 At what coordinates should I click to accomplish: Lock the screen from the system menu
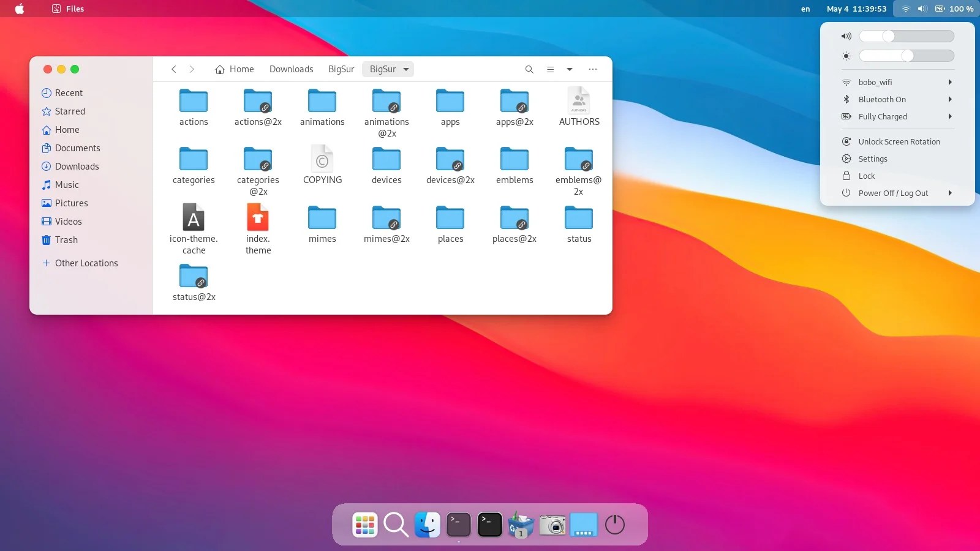coord(866,176)
